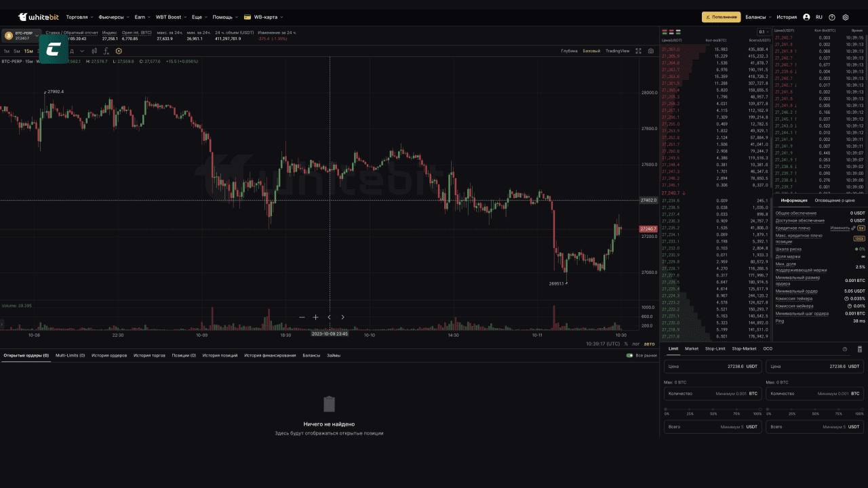Open the indicators fx icon

click(x=106, y=51)
